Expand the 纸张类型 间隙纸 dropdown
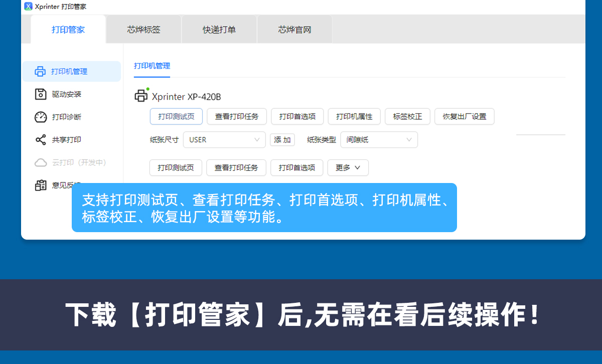Image resolution: width=602 pixels, height=364 pixels. (379, 140)
